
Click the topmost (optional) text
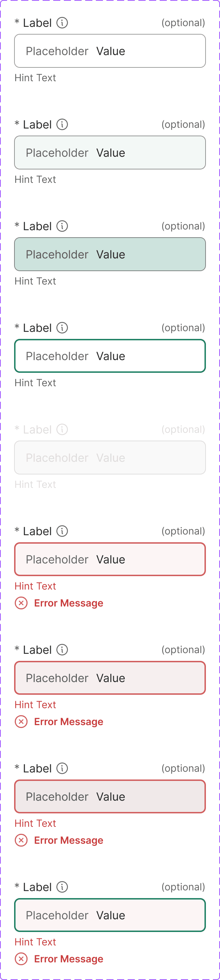[183, 23]
